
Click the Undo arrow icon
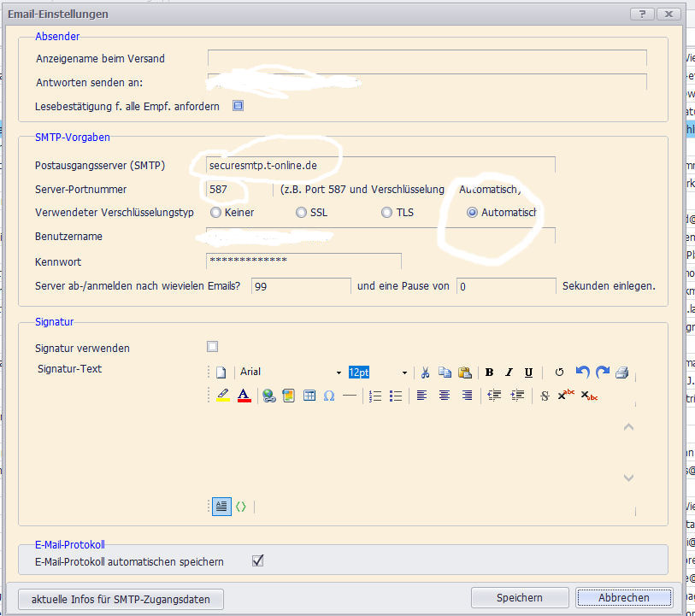tap(583, 373)
